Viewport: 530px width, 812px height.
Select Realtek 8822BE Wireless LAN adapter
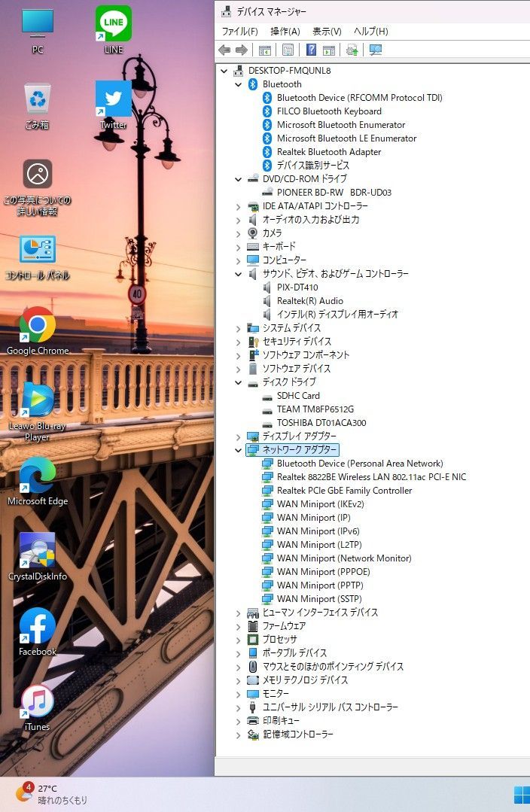371,477
